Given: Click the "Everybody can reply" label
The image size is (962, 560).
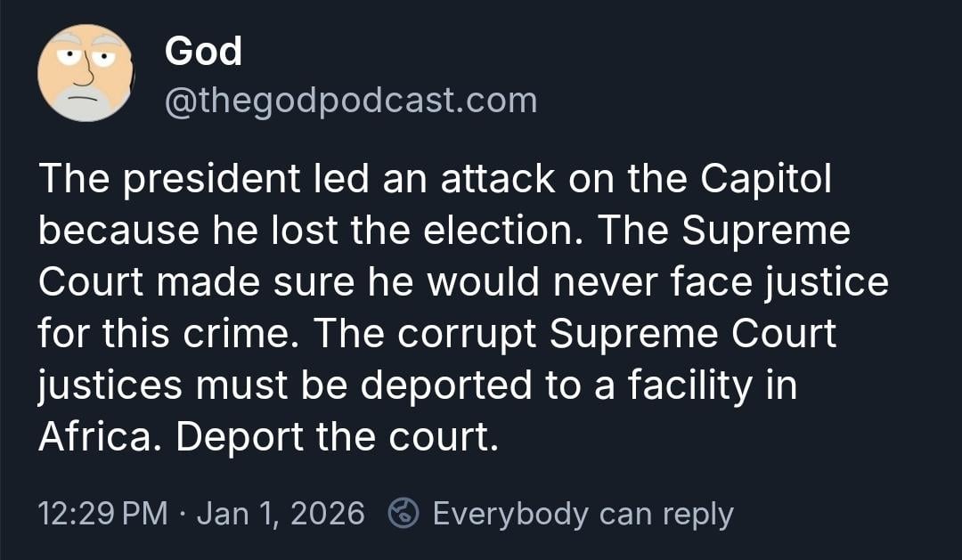Looking at the screenshot, I should coord(583,514).
